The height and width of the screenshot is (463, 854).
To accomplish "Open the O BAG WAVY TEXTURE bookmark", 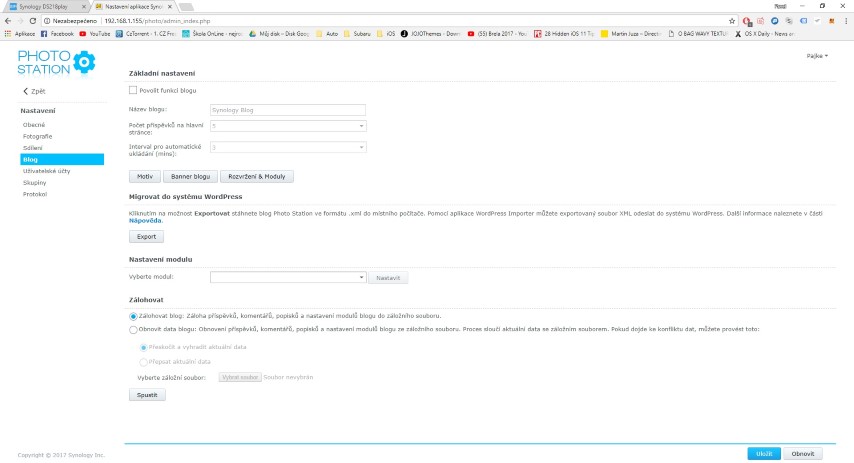I will tap(698, 34).
